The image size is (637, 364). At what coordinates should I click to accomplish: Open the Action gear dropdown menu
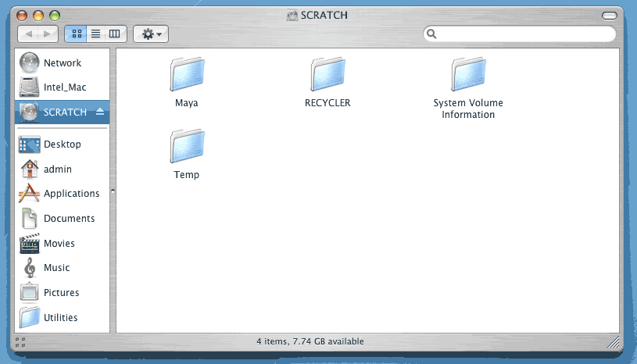151,34
